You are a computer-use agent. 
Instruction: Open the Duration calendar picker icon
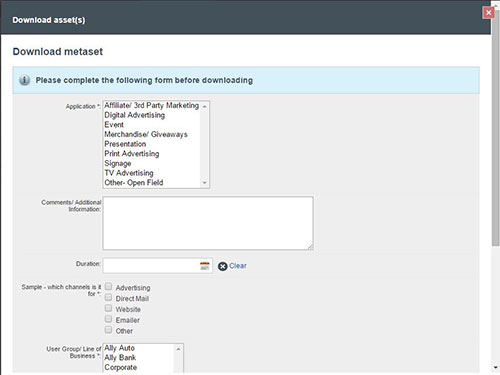point(205,266)
